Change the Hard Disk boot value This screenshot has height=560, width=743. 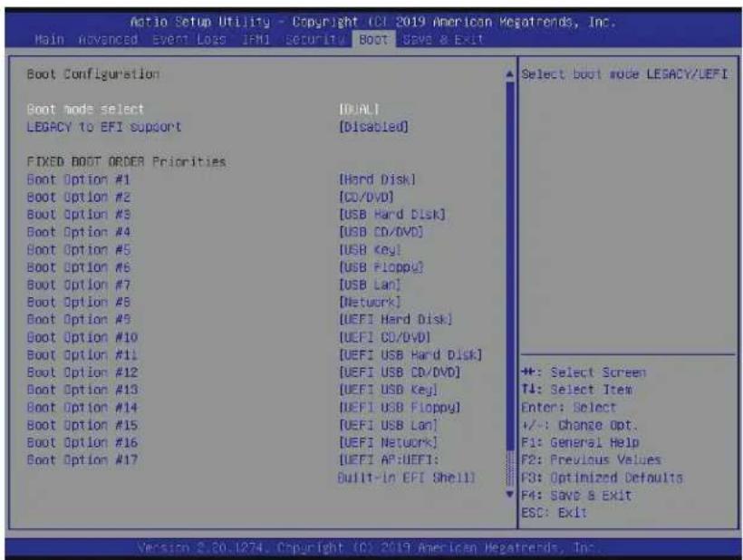(377, 179)
